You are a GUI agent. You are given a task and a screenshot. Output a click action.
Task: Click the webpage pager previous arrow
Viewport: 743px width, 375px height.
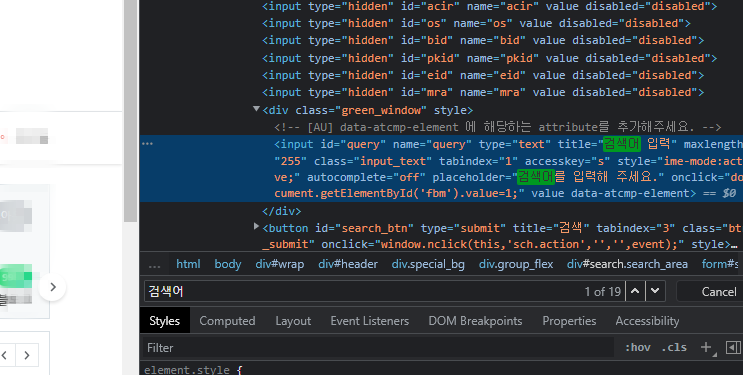coord(6,355)
